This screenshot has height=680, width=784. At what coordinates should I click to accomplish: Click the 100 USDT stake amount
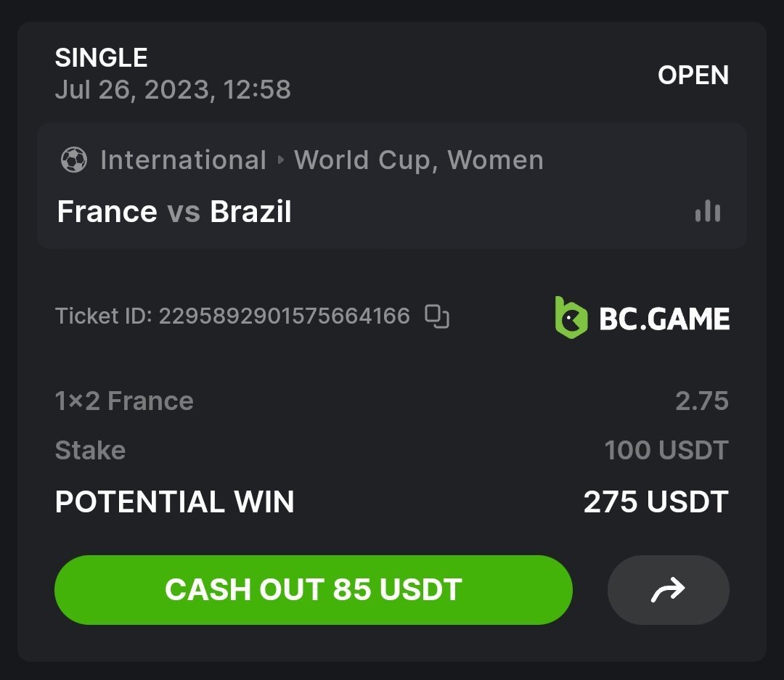pos(666,450)
